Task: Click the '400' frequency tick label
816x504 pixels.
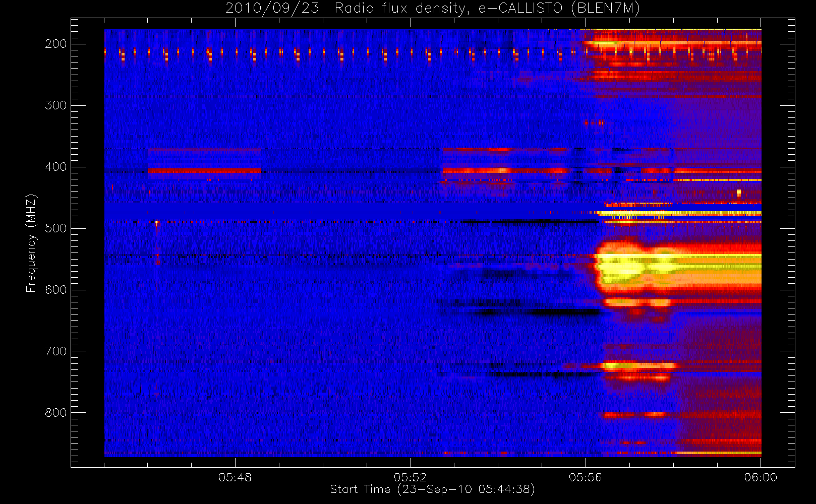Action: 56,167
